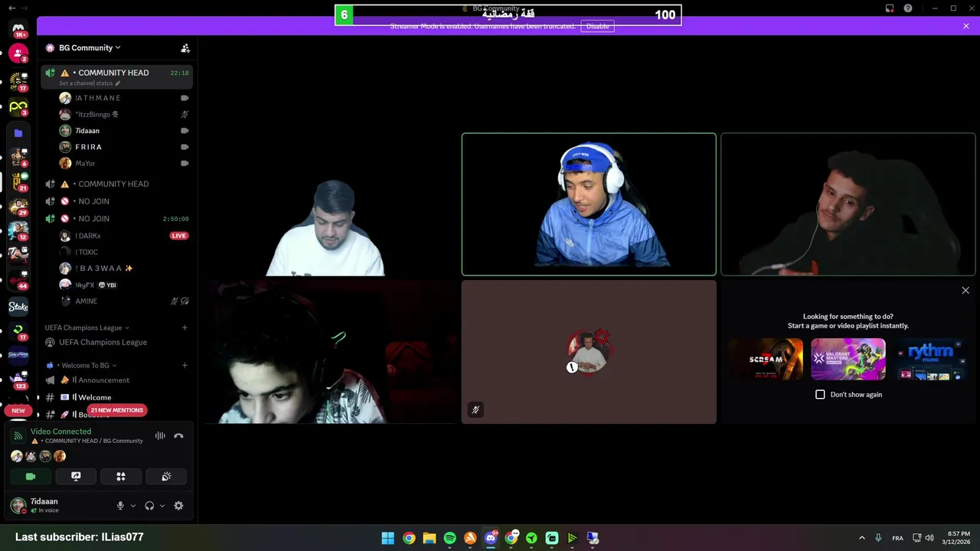Show hidden system tray icons
The width and height of the screenshot is (980, 551).
(x=862, y=538)
